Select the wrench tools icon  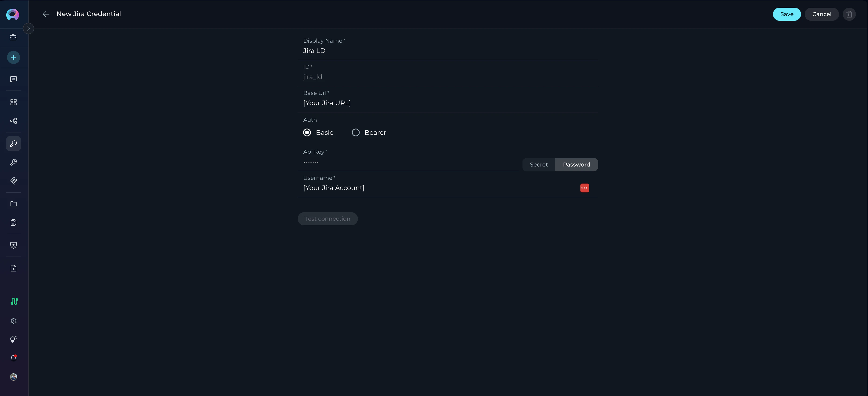[14, 162]
